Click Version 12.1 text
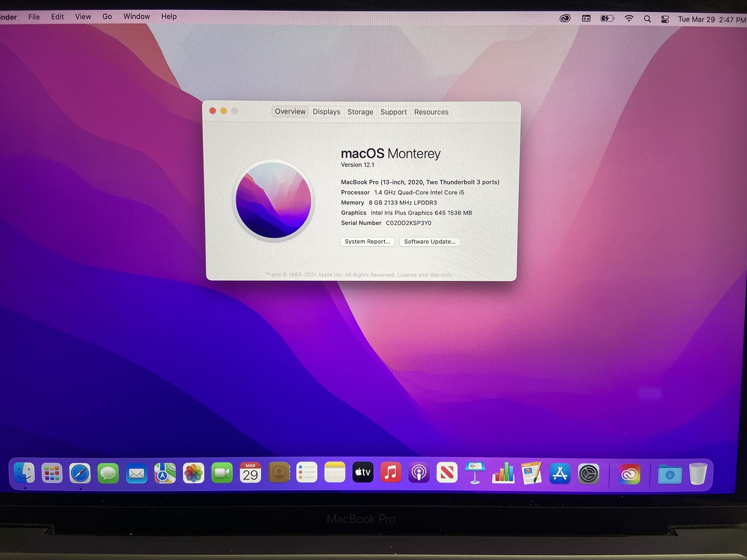The image size is (747, 560). click(358, 165)
